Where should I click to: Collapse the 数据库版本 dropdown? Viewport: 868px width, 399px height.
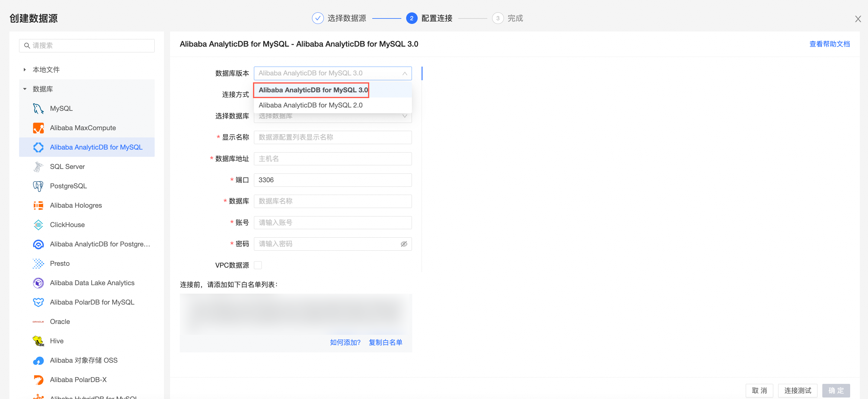pyautogui.click(x=404, y=74)
